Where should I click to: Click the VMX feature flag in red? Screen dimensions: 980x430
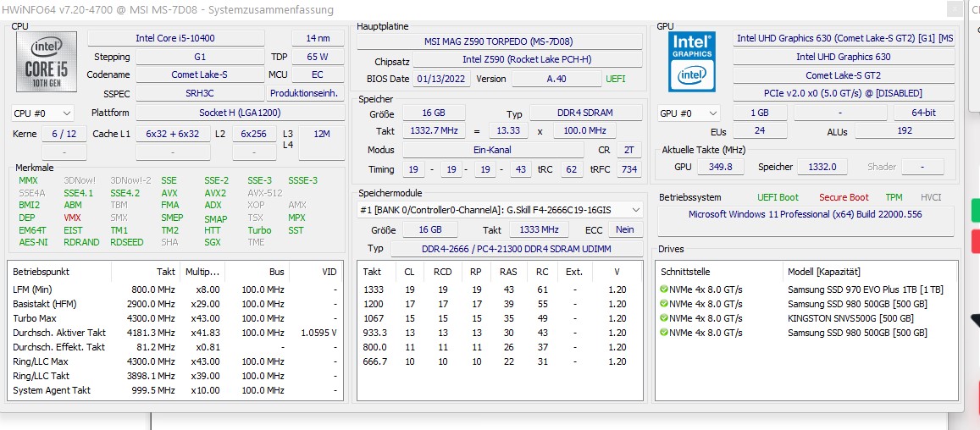click(x=73, y=218)
